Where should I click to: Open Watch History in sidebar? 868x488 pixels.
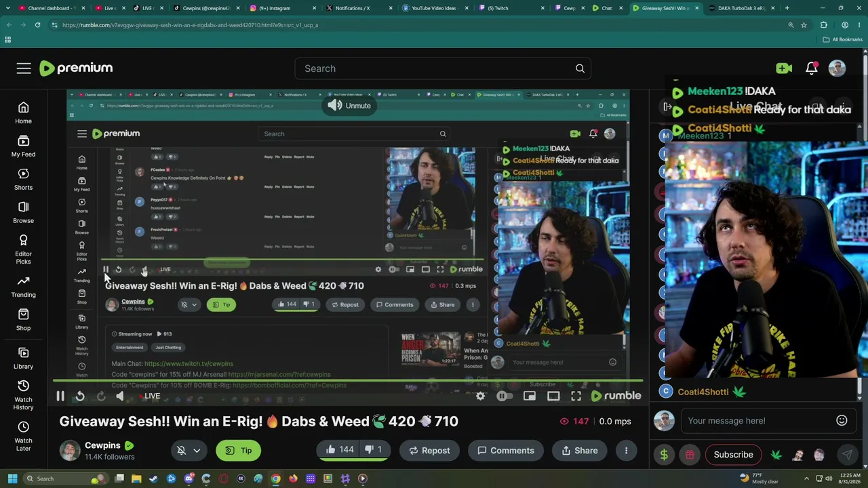tap(23, 395)
